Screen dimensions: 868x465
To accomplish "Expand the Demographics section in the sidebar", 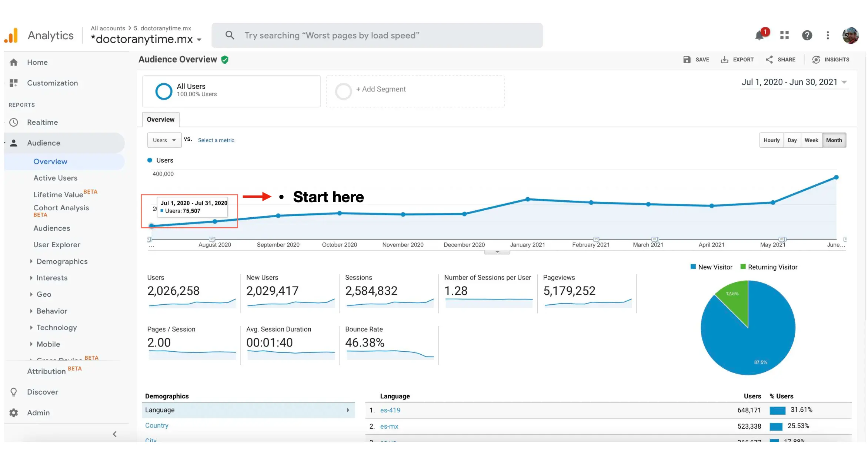I will (62, 261).
